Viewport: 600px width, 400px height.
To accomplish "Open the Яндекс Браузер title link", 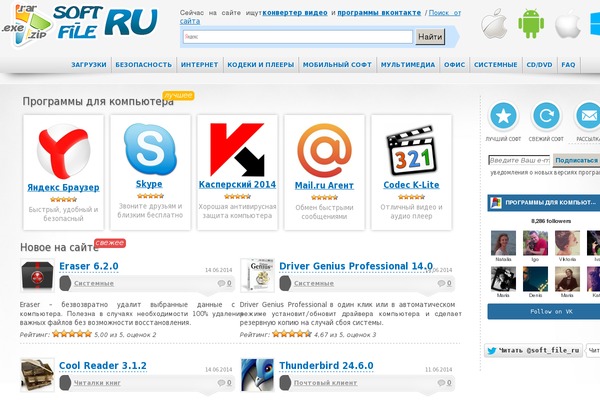I will click(64, 188).
